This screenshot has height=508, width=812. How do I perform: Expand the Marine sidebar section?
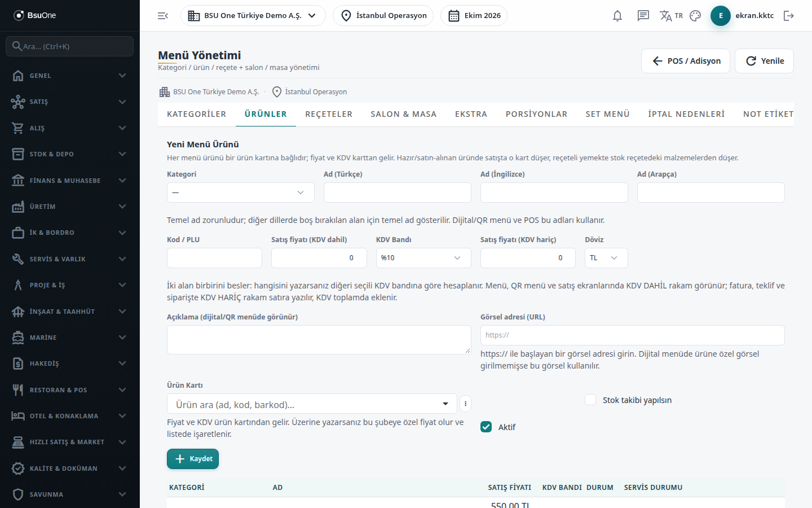70,338
